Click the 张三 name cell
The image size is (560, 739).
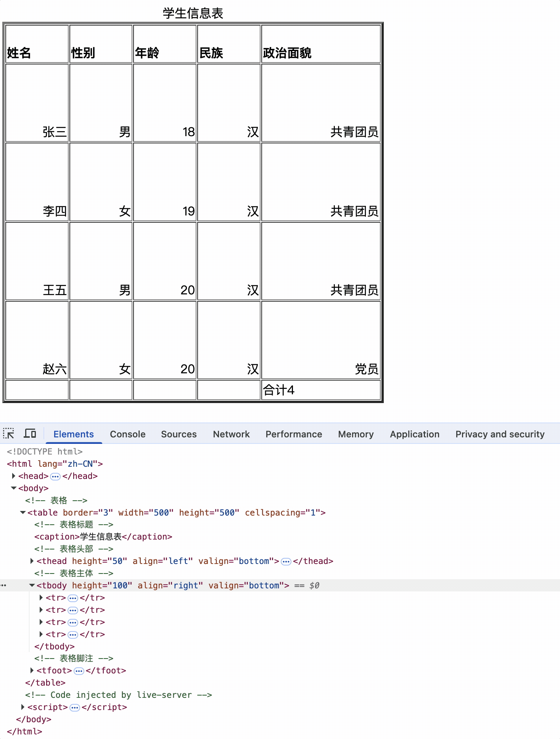tap(37, 103)
